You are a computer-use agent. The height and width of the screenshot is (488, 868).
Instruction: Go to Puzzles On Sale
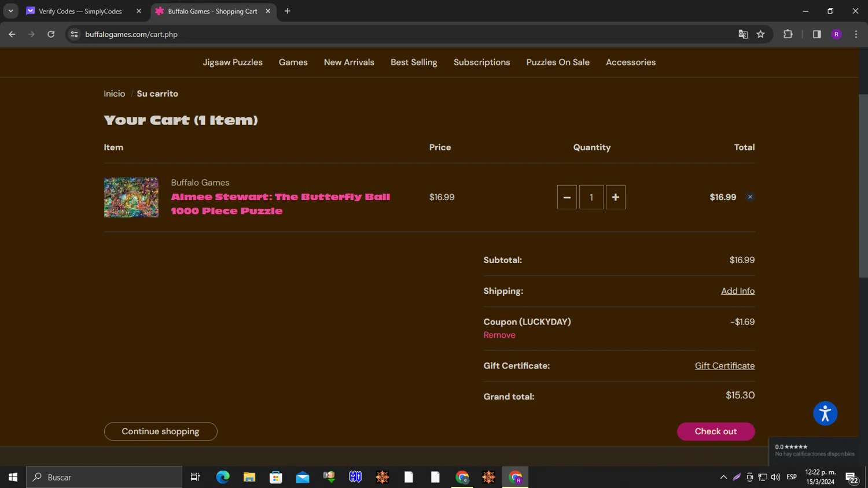coord(558,62)
